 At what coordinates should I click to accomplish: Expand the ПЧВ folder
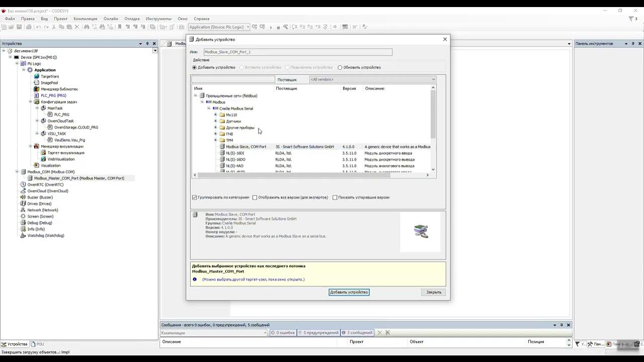point(216,134)
